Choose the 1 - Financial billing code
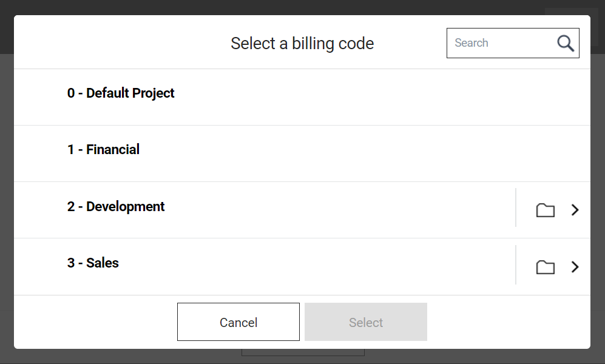 coord(103,150)
